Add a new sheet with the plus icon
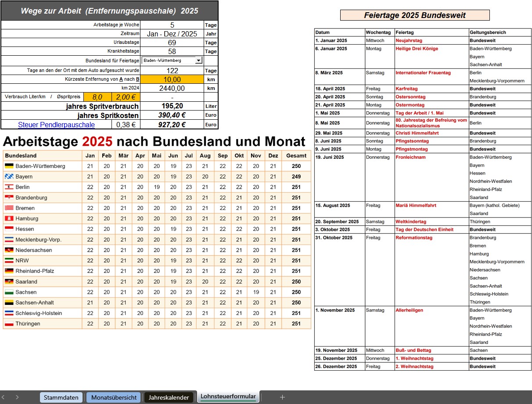The image size is (532, 404). coord(282,397)
